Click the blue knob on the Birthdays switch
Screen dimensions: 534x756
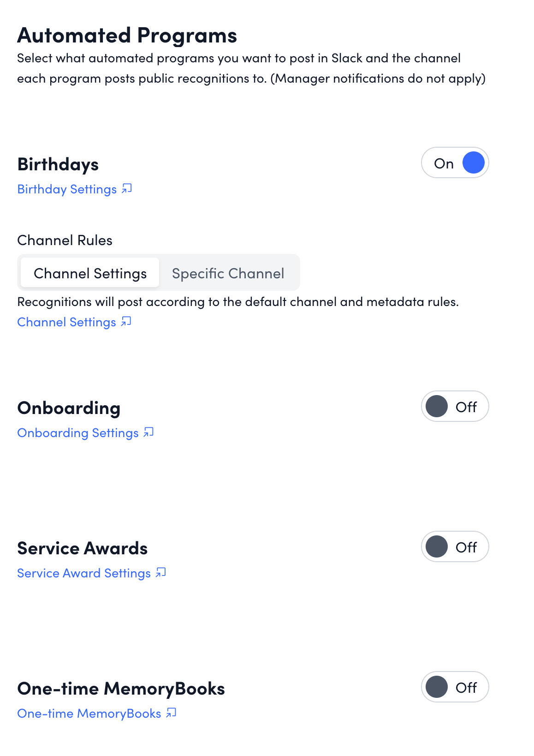473,163
